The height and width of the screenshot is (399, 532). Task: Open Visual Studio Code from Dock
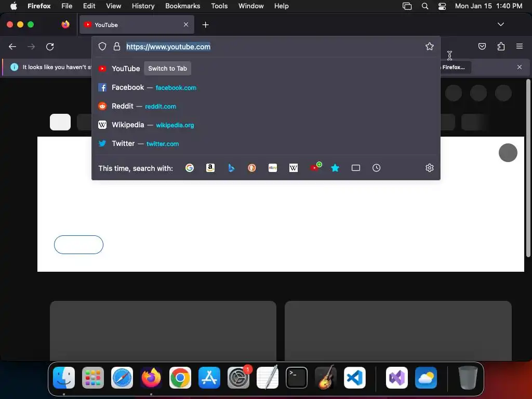tap(354, 378)
